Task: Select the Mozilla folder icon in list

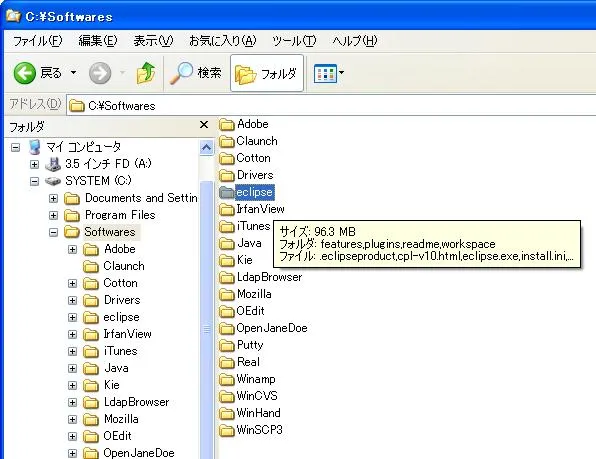Action: [227, 294]
